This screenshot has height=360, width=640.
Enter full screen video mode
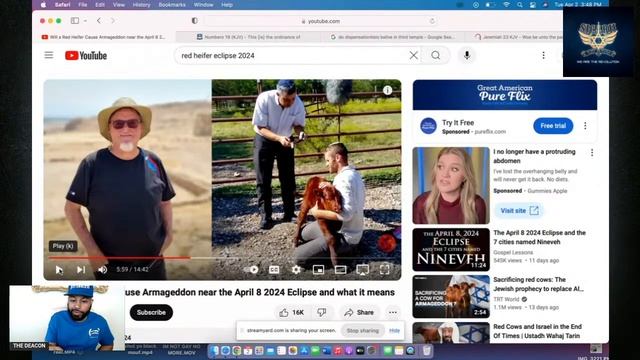click(x=384, y=269)
